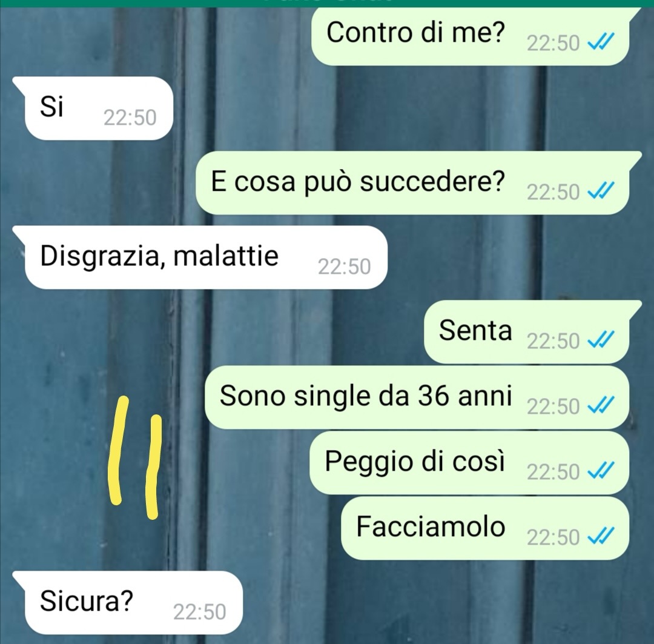Click the timestamp on the 'Si' message
The width and height of the screenshot is (654, 644).
[x=130, y=118]
